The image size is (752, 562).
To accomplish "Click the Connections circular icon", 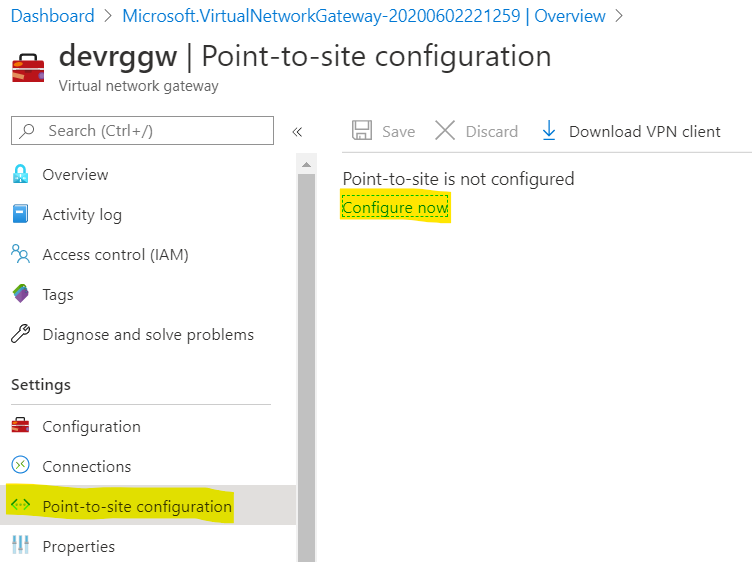I will (x=20, y=466).
